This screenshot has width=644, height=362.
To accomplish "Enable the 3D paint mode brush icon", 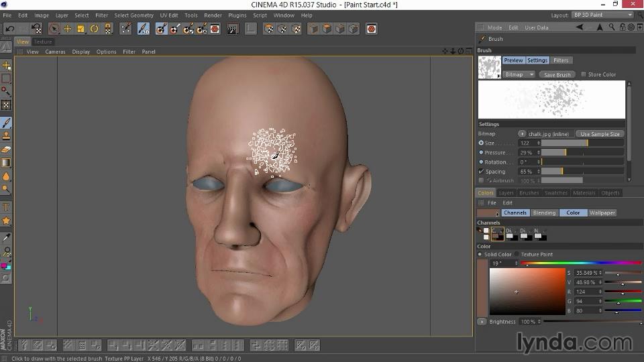I will pyautogui.click(x=144, y=29).
